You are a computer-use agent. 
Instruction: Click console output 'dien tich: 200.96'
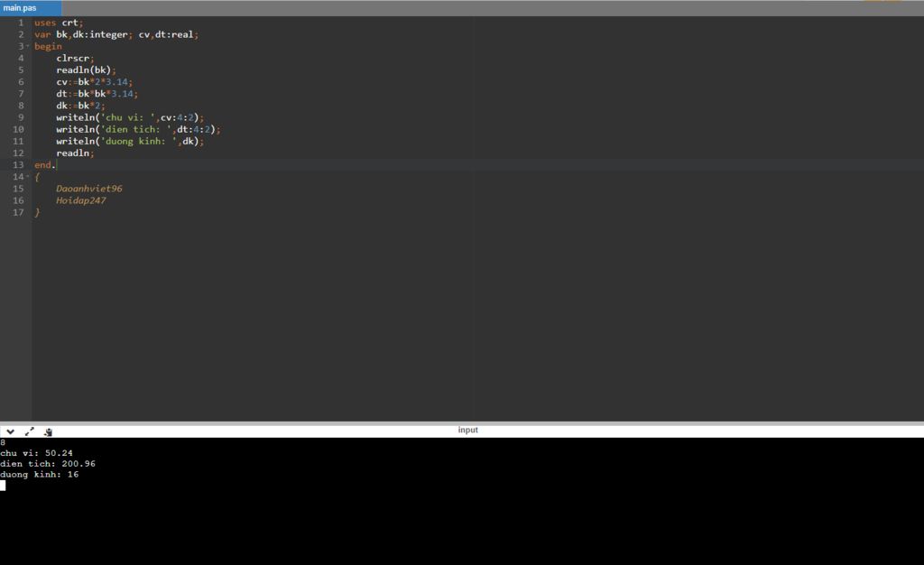[48, 464]
